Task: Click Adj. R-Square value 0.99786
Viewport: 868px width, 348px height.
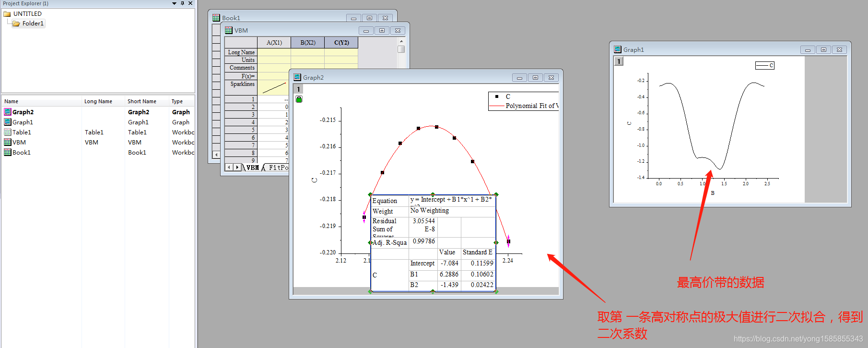Action: 424,241
